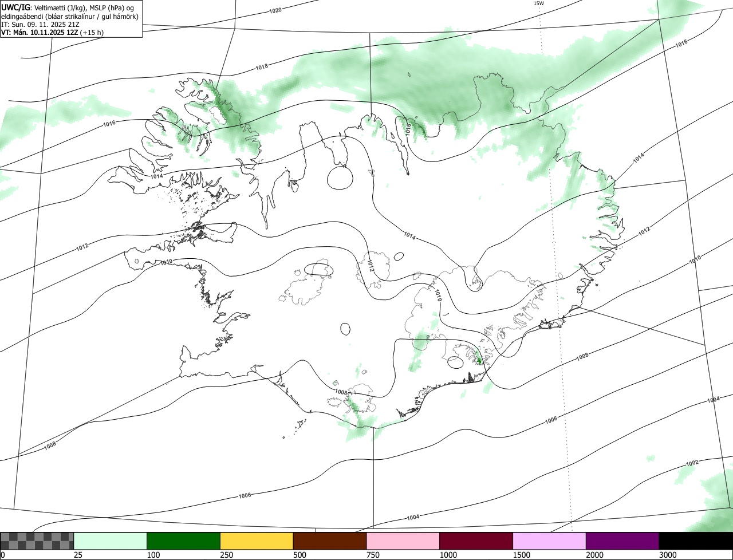Choose the yellow 250–500 legend swatch
The image size is (733, 560).
pos(257,541)
